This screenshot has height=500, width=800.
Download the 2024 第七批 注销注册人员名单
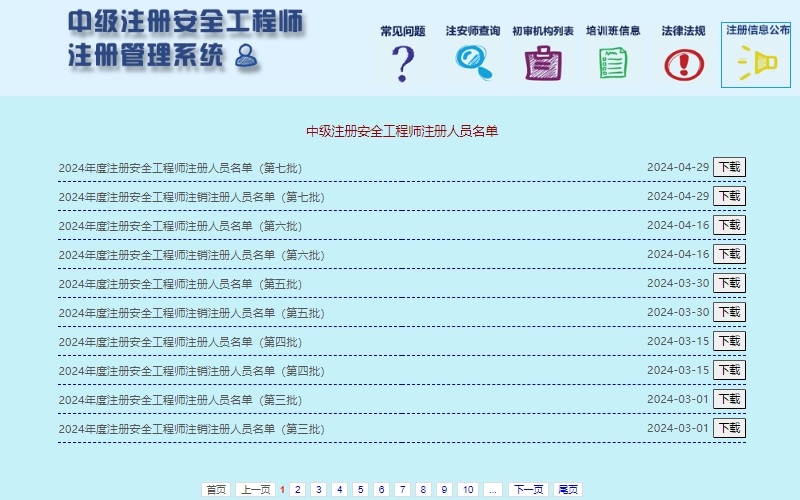coord(729,196)
